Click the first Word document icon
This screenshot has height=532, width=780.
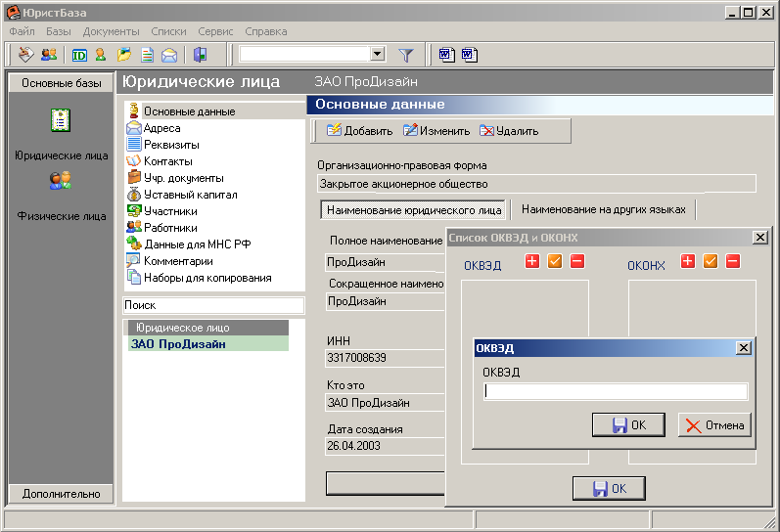(446, 54)
